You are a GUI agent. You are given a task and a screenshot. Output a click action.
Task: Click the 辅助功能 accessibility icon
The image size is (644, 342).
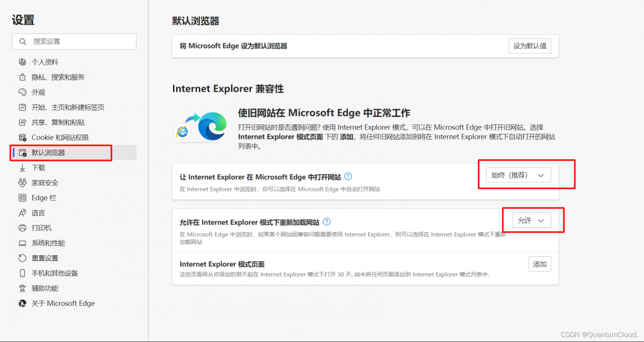coord(22,289)
